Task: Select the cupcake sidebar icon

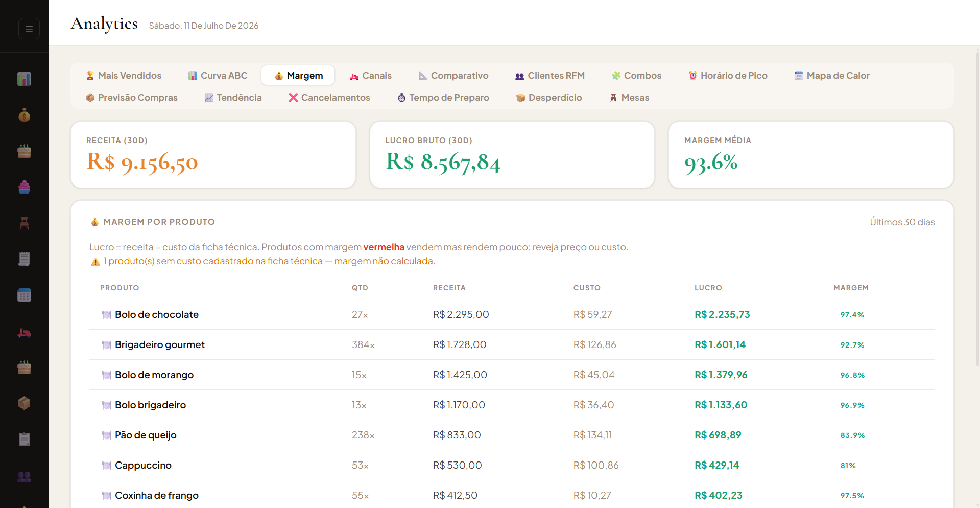Action: point(24,187)
